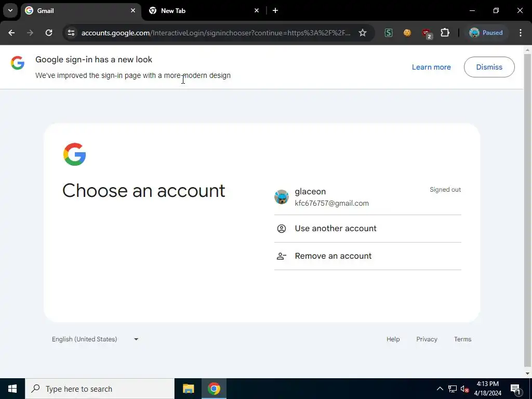The width and height of the screenshot is (532, 399).
Task: Open the Extensions puzzle menu
Action: pyautogui.click(x=445, y=33)
